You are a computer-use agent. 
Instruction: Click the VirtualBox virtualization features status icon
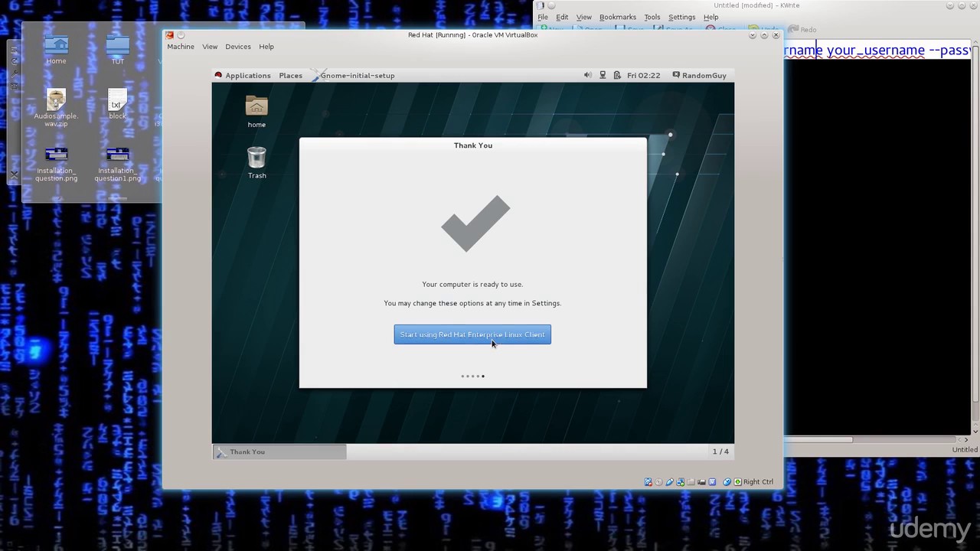click(712, 482)
